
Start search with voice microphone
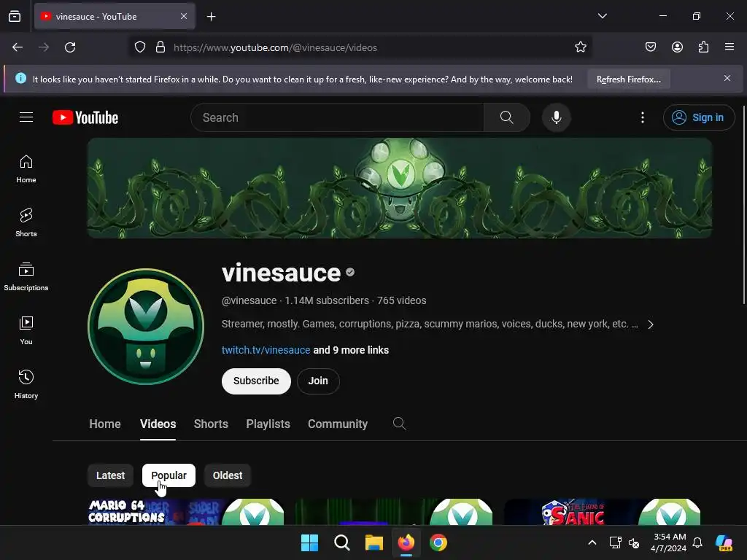pos(556,117)
